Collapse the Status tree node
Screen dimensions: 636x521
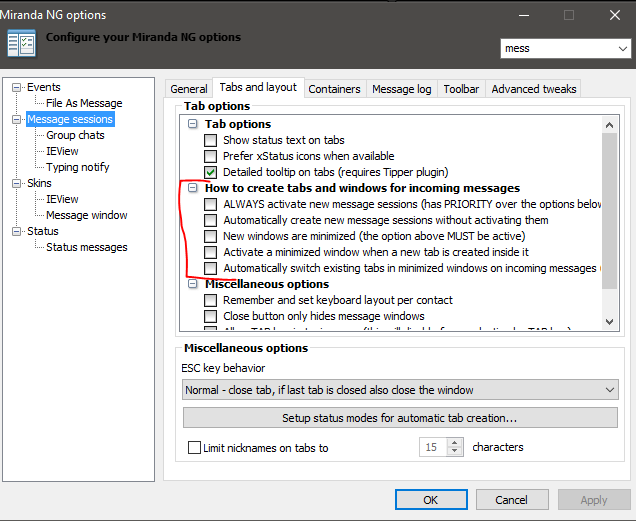16,231
